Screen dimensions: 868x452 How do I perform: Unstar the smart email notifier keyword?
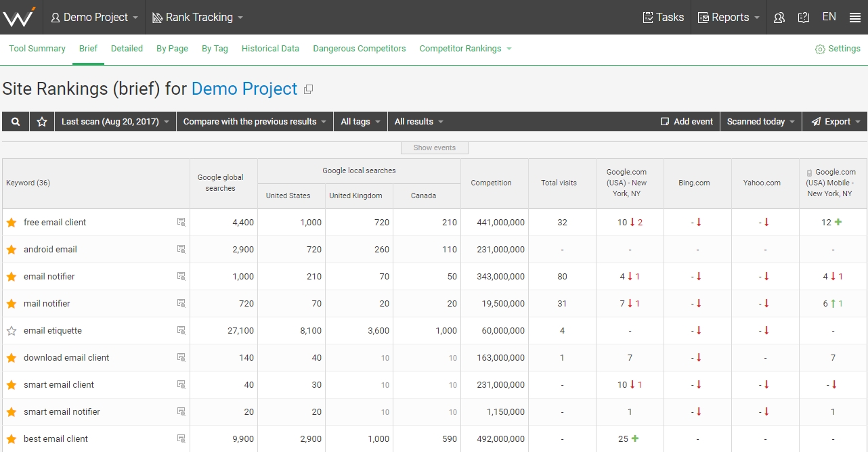[x=12, y=411]
